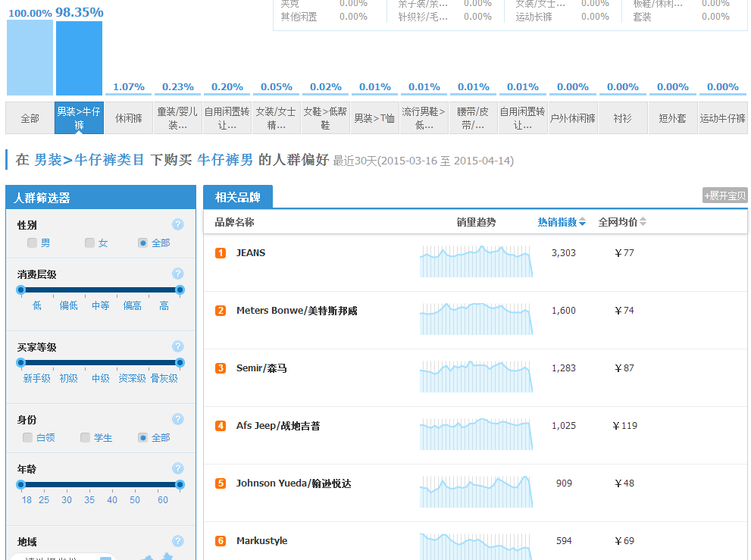Click the maximum handle of 年龄 slider

point(180,485)
